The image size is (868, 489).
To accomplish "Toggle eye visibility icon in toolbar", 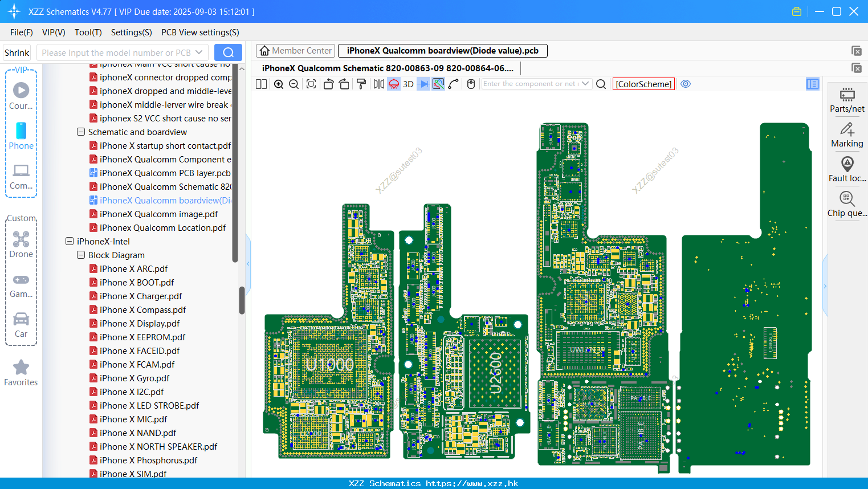I will point(686,84).
